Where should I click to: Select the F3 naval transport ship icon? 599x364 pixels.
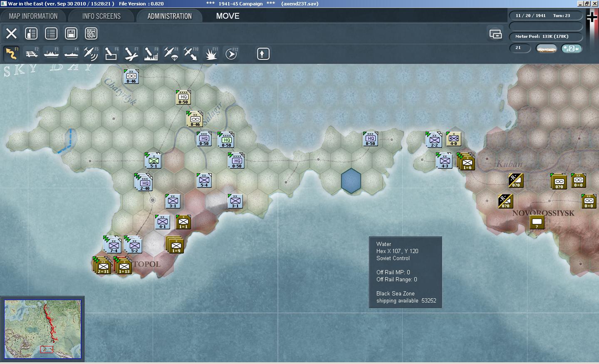coord(51,54)
